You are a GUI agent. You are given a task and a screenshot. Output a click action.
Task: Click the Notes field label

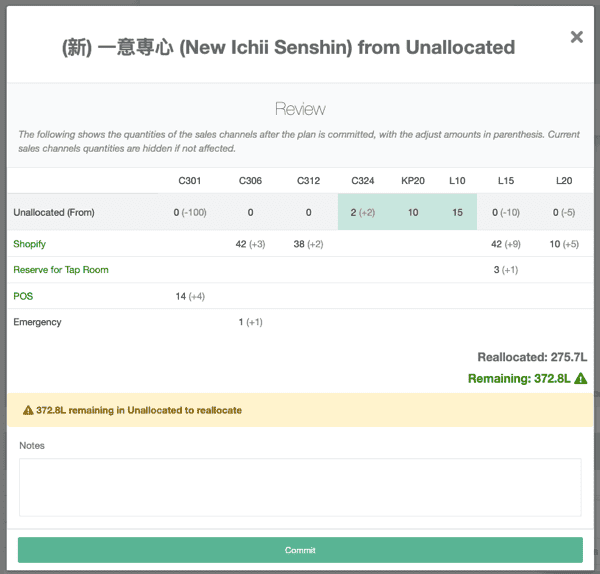click(x=32, y=445)
